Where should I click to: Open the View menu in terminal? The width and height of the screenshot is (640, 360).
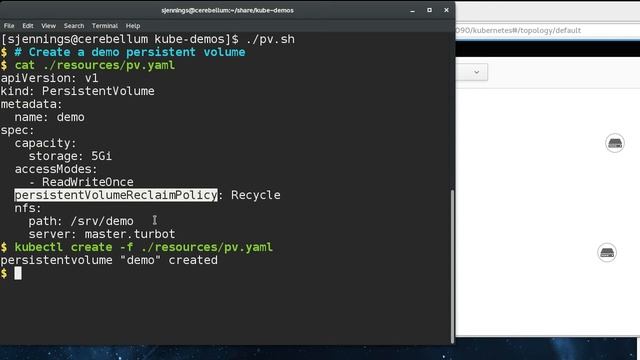point(48,26)
